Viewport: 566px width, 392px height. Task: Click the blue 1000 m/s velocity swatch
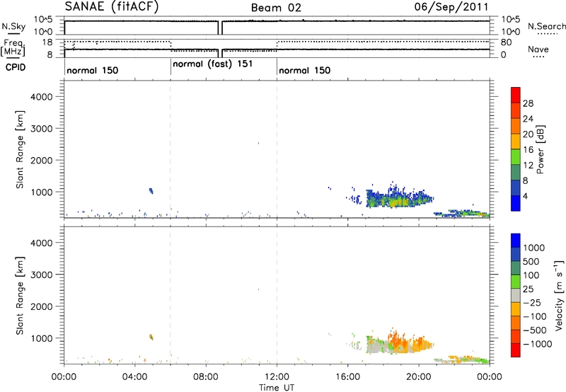(516, 241)
